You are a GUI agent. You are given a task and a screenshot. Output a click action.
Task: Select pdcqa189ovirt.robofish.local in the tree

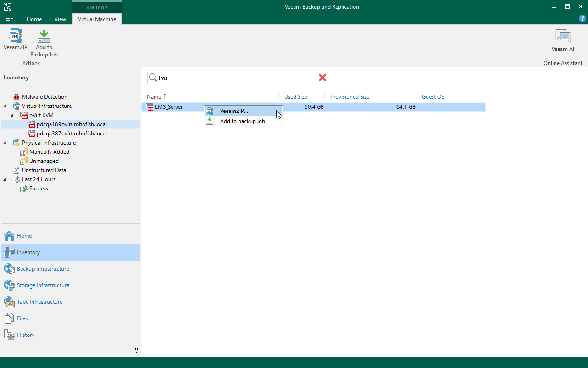72,124
